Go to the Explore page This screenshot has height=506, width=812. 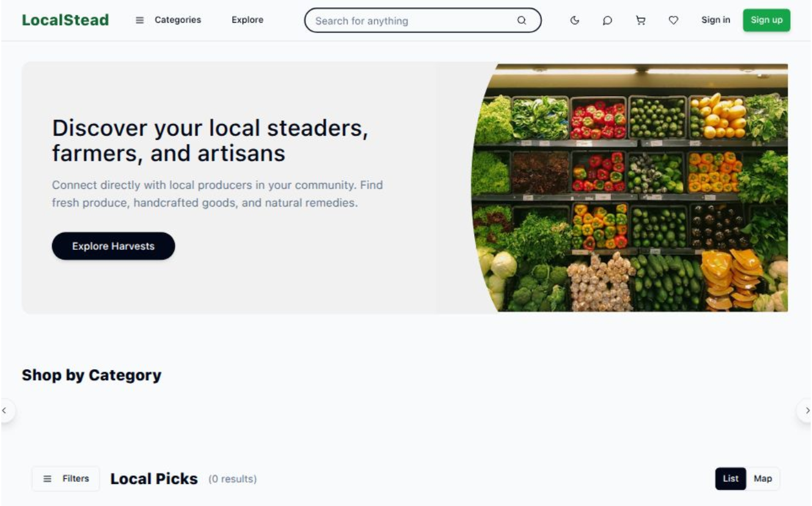(247, 20)
